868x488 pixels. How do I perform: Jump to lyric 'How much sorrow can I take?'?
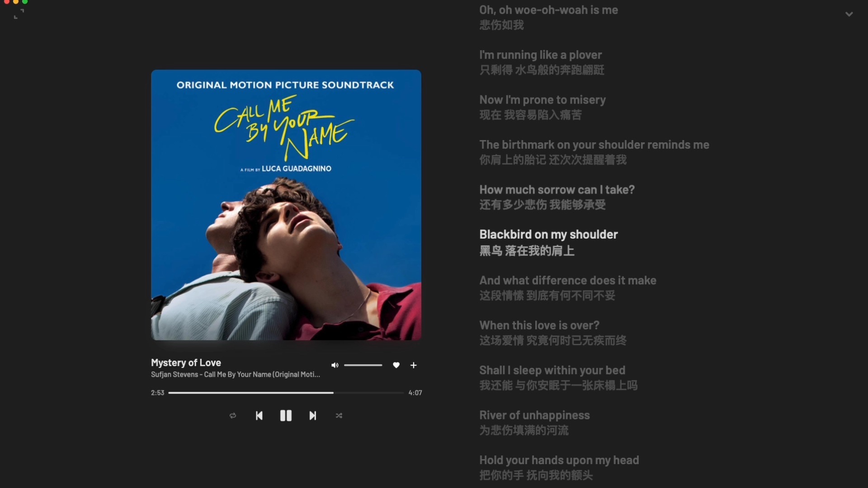click(x=557, y=190)
